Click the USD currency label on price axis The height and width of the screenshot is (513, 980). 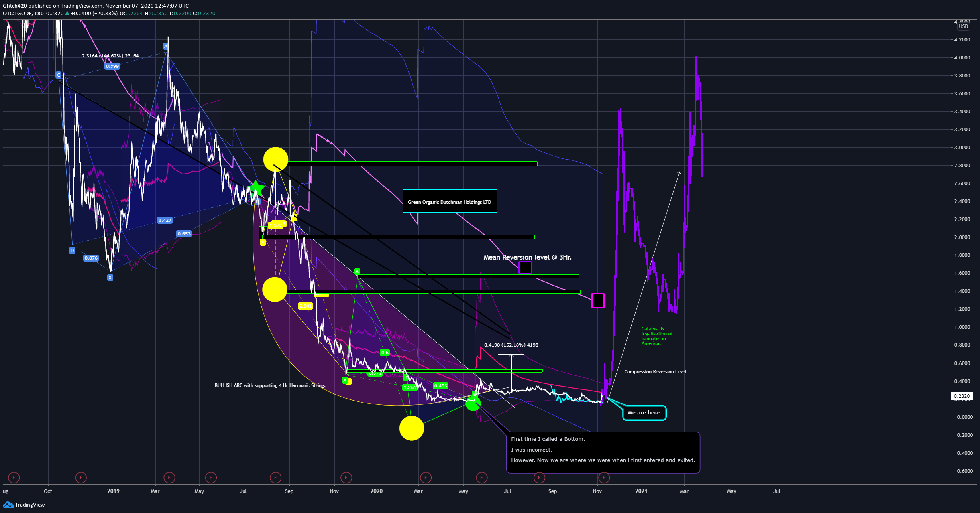point(964,26)
